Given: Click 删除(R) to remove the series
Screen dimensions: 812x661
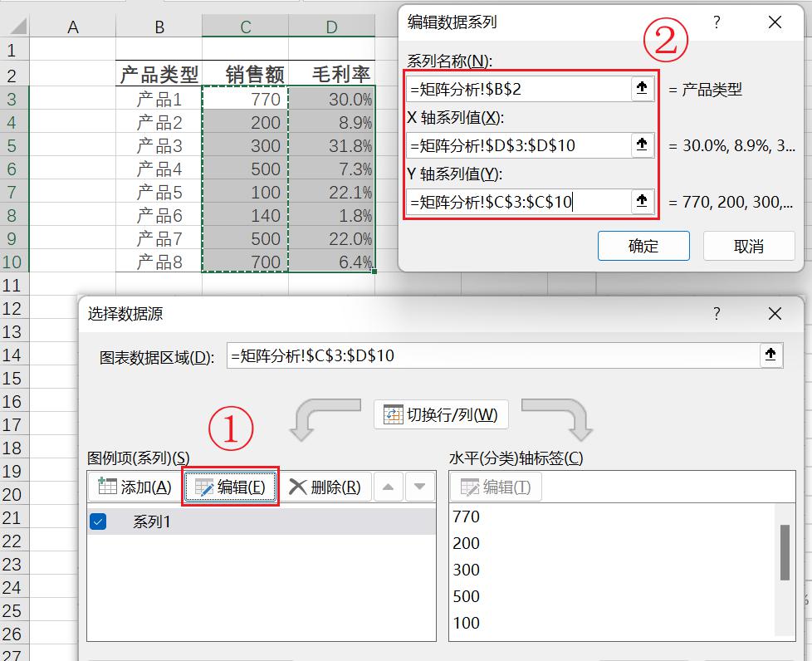Looking at the screenshot, I should (325, 487).
